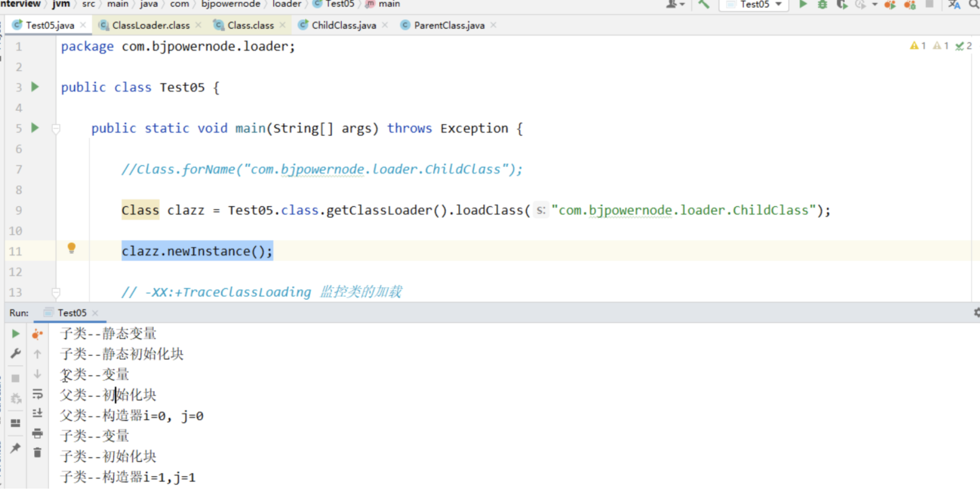
Task: Switch to the ParentClass.java tab
Action: tap(449, 26)
